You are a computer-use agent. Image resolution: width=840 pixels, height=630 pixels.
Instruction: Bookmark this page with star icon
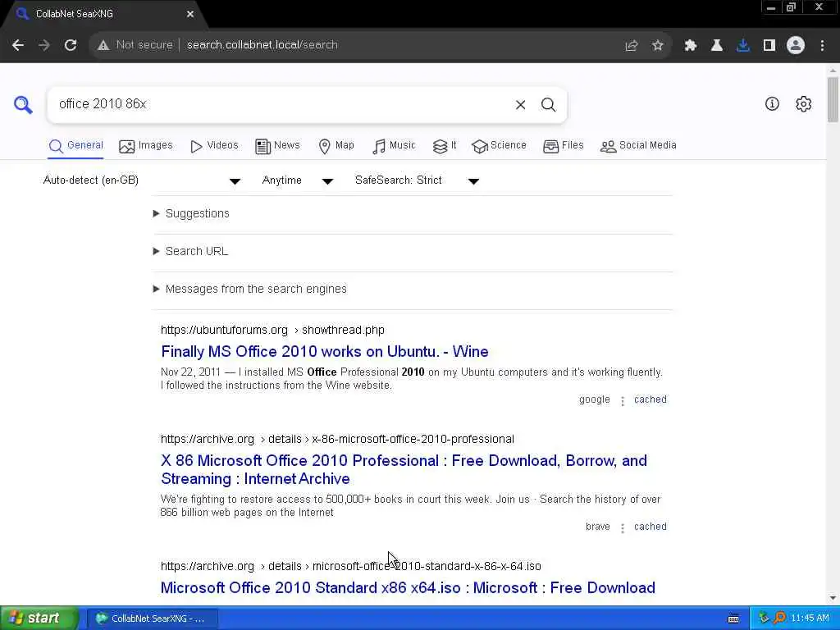coord(658,45)
